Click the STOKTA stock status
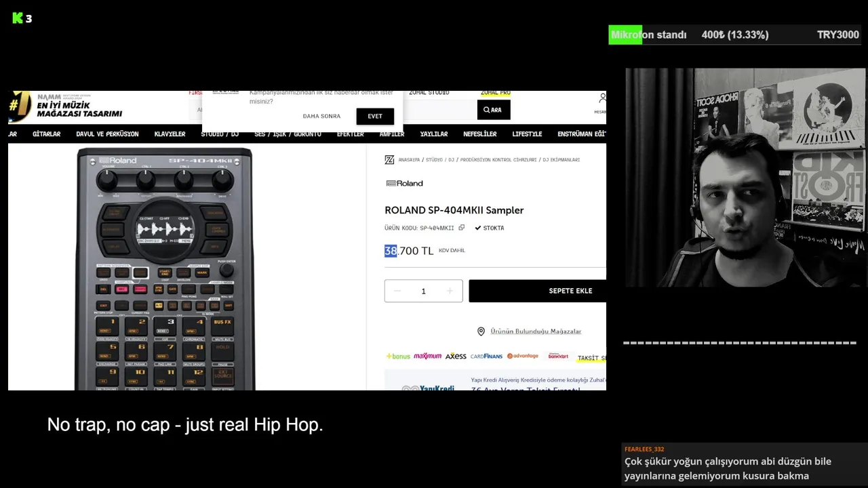Image resolution: width=868 pixels, height=488 pixels. pyautogui.click(x=490, y=228)
